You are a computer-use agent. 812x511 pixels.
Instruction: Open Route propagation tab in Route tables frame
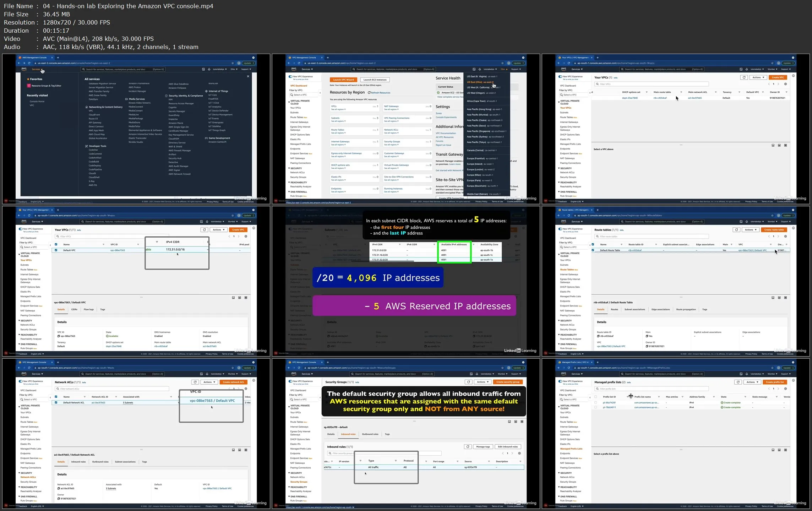pyautogui.click(x=686, y=310)
